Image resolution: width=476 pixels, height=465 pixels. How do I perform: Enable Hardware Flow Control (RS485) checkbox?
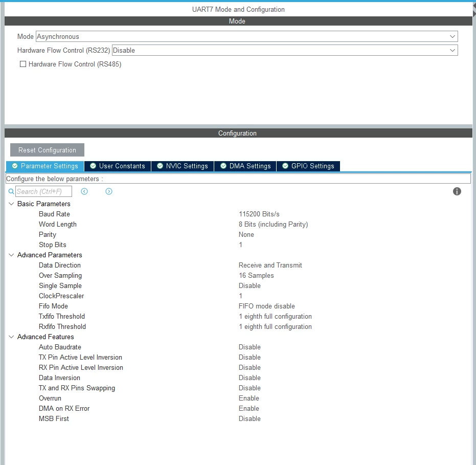click(x=23, y=64)
